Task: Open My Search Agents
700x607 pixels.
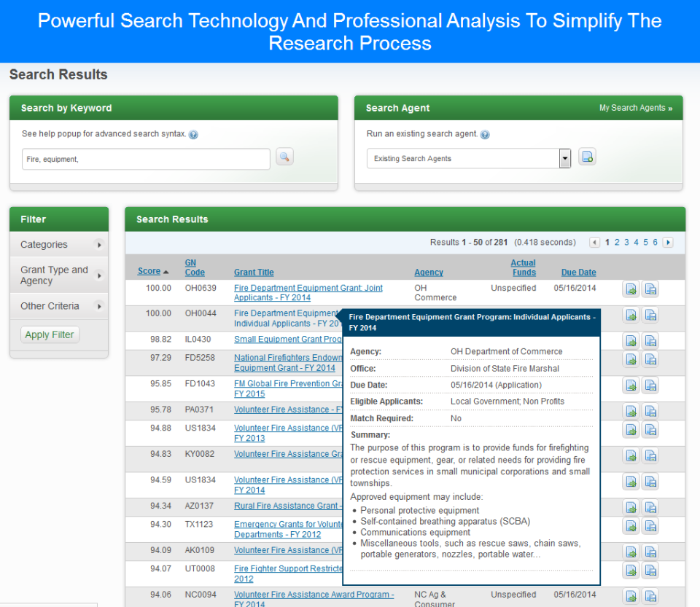Action: pos(635,107)
